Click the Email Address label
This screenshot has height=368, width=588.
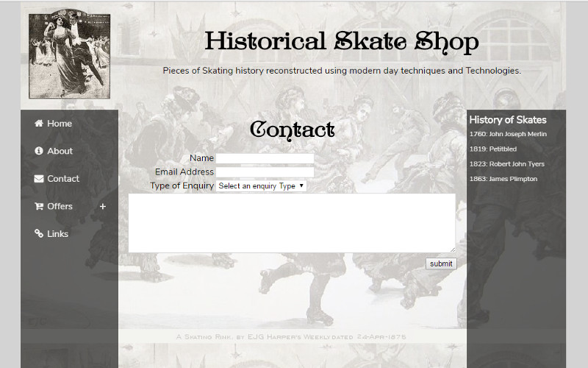(x=184, y=172)
